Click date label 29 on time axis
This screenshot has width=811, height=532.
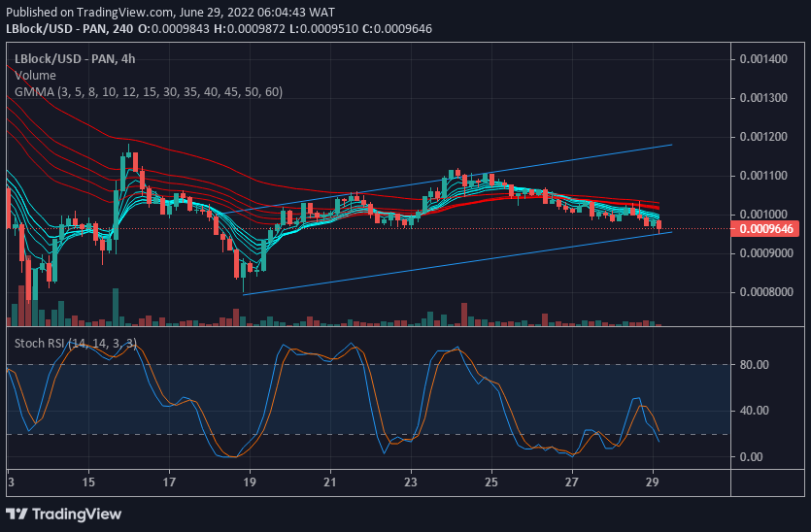pos(653,482)
